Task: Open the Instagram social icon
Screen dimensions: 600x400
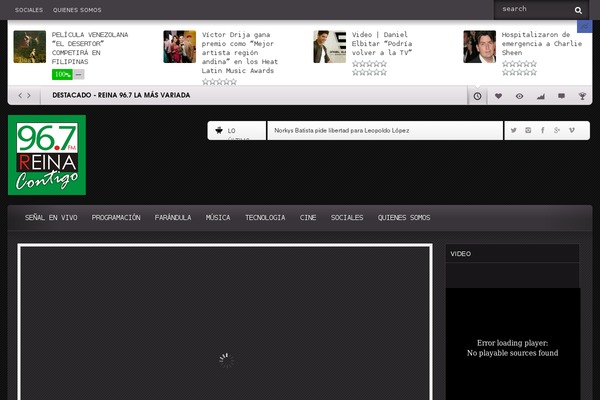Action: pos(528,130)
